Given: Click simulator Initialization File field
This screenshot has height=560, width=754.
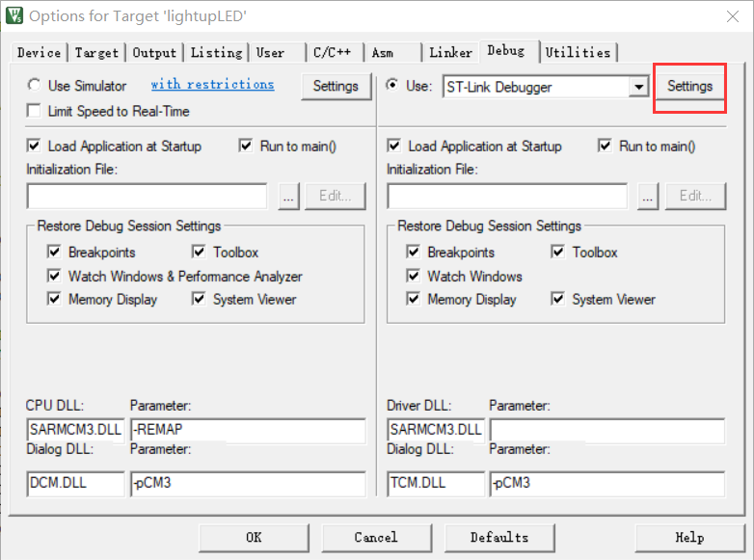Looking at the screenshot, I should 148,196.
